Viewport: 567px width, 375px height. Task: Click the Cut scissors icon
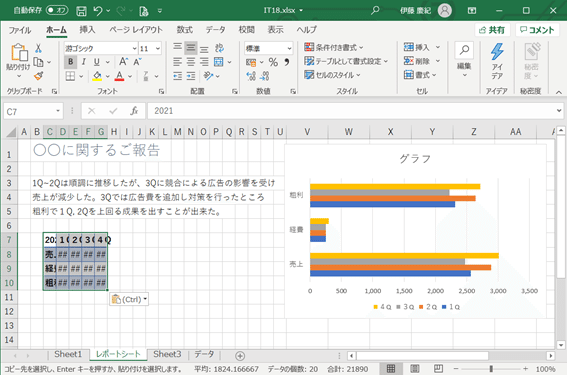point(38,48)
